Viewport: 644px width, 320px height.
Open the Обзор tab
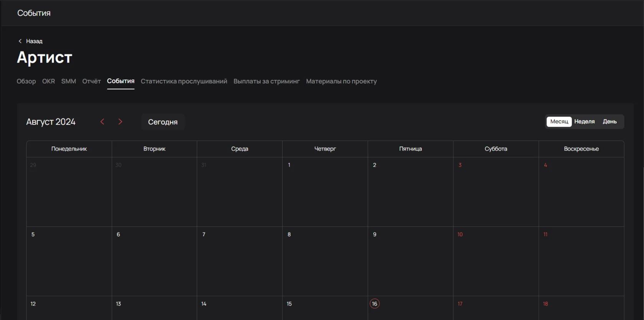[26, 81]
